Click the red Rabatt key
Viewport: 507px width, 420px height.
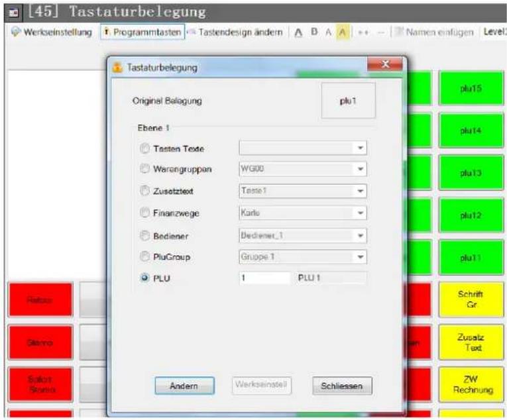[x=40, y=299]
